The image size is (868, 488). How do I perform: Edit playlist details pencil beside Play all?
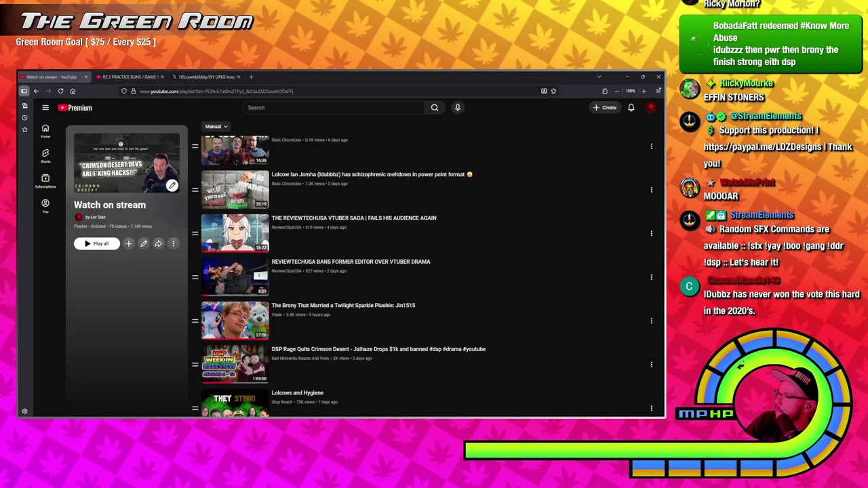(x=144, y=243)
